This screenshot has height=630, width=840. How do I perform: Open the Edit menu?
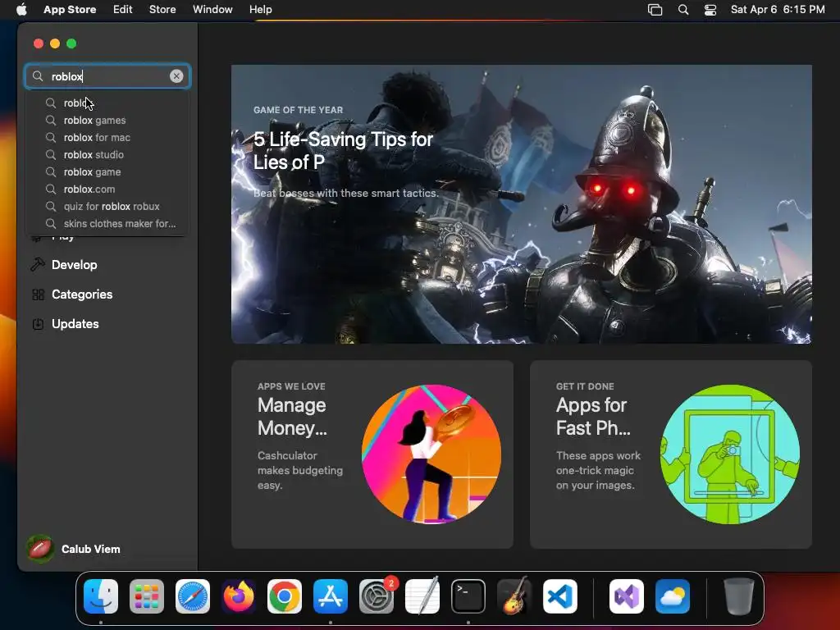point(123,9)
